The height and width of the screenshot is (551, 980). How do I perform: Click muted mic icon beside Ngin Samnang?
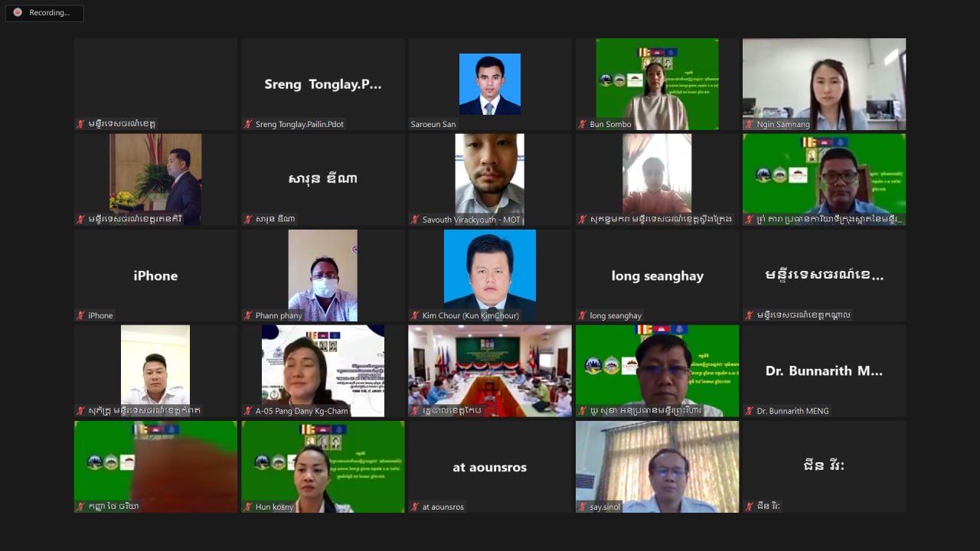point(750,124)
